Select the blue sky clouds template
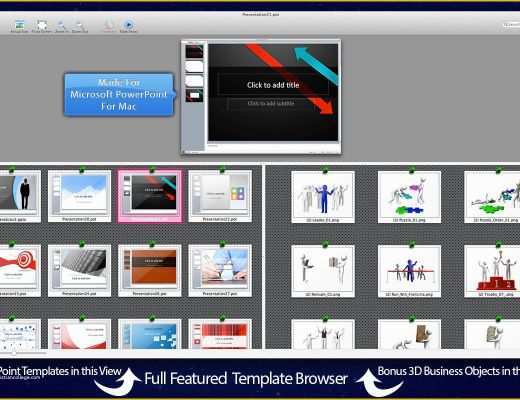The image size is (520, 400). click(x=80, y=196)
